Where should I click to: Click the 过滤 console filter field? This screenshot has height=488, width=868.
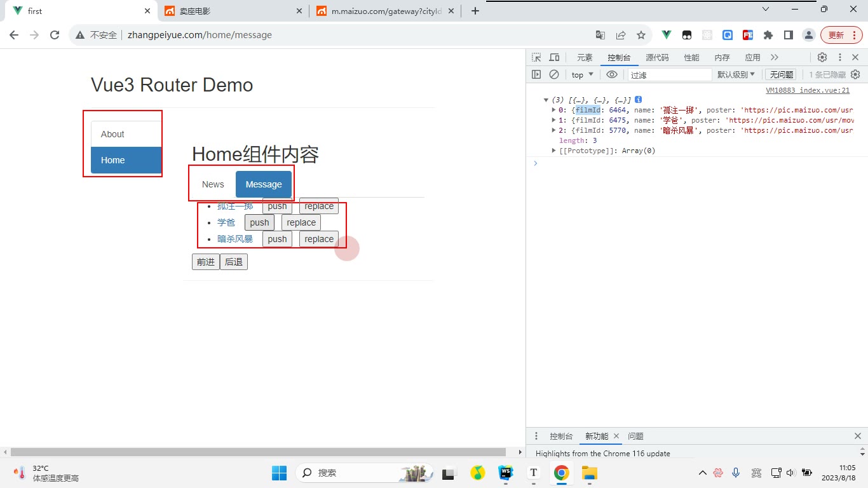click(x=670, y=74)
